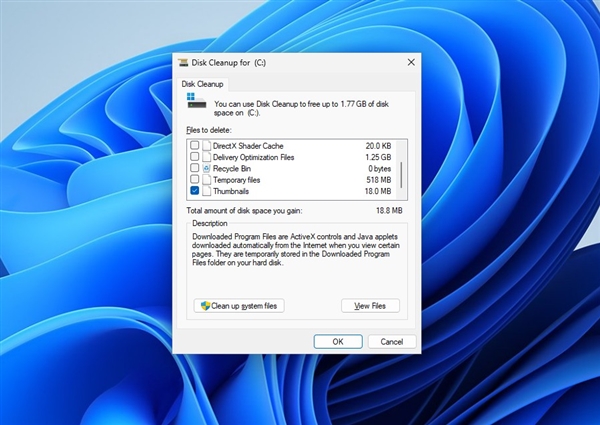600x425 pixels.
Task: Cancel the Disk Cleanup dialog
Action: click(392, 342)
